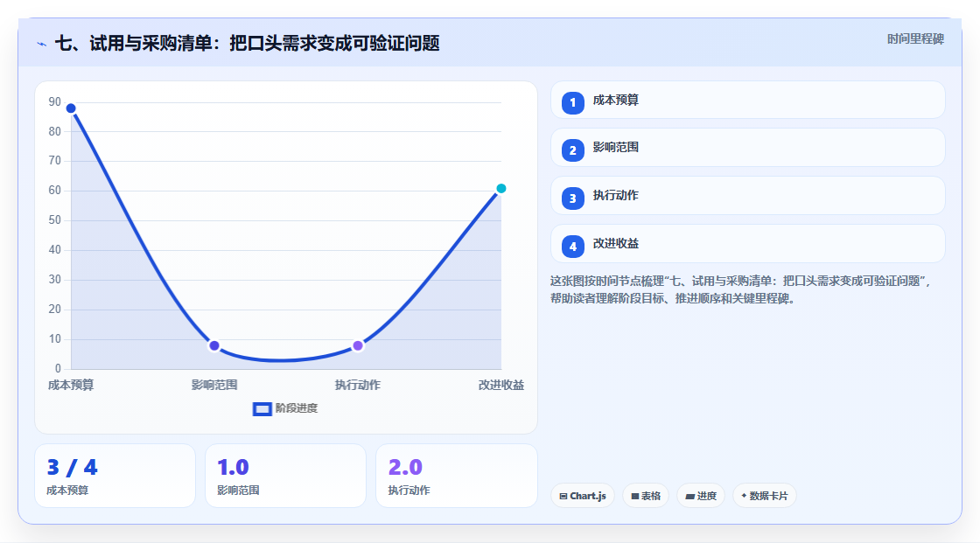Image resolution: width=980 pixels, height=543 pixels.
Task: Click the section title 七、试用与采购清单
Action: tap(248, 43)
